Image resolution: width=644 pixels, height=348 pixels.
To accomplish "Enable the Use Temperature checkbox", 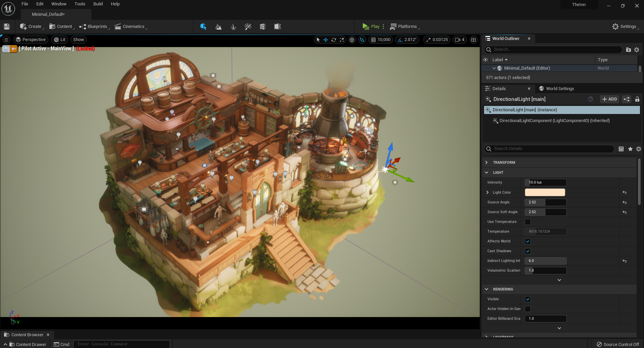I will pyautogui.click(x=528, y=222).
